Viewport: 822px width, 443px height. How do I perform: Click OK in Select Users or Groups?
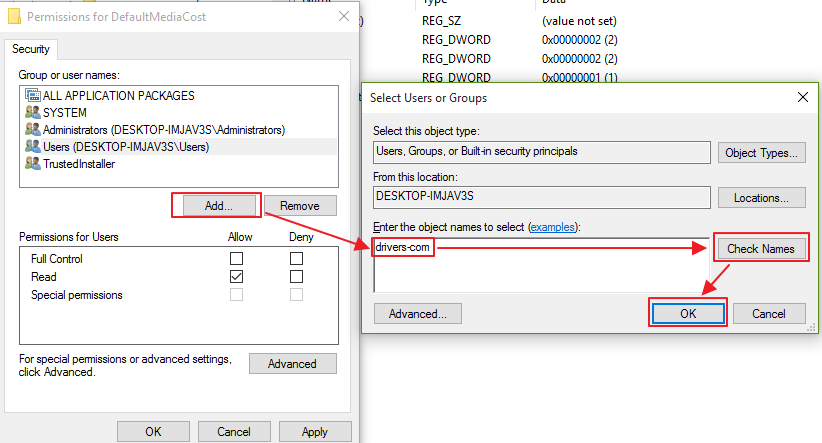click(688, 314)
